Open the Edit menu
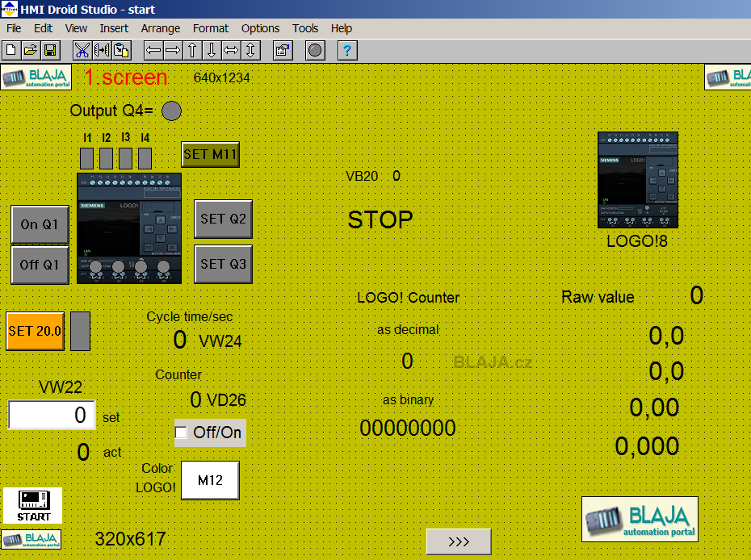 pyautogui.click(x=43, y=28)
